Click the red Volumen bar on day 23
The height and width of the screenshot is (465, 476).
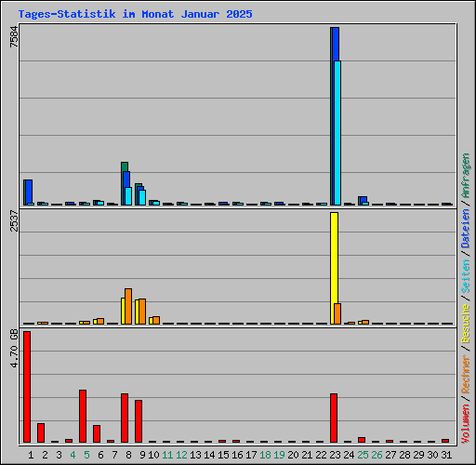(334, 418)
